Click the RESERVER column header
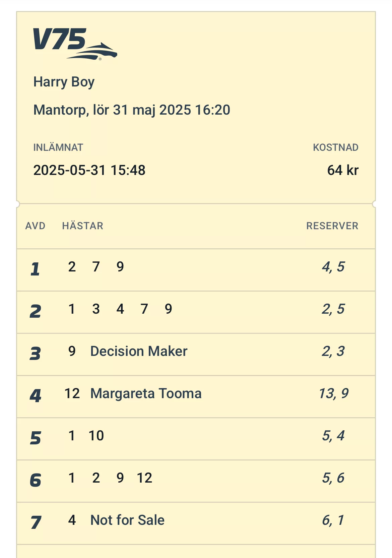The height and width of the screenshot is (558, 392). click(x=332, y=226)
